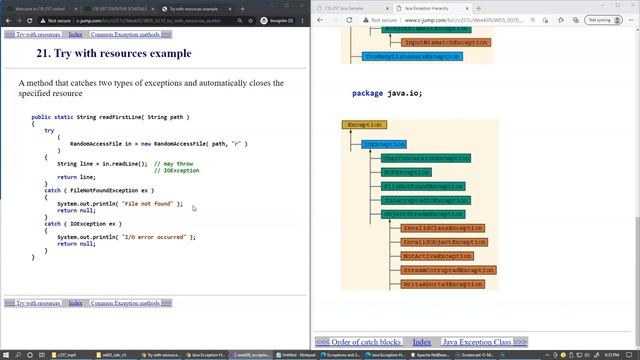The image size is (640, 360).
Task: Go forward in the left Chrome window
Action: pos(19,20)
